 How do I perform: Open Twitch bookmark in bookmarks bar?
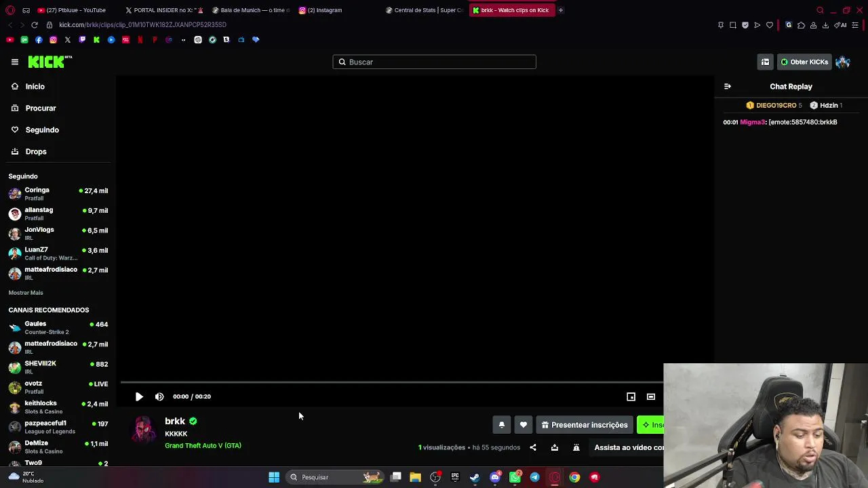coord(82,40)
